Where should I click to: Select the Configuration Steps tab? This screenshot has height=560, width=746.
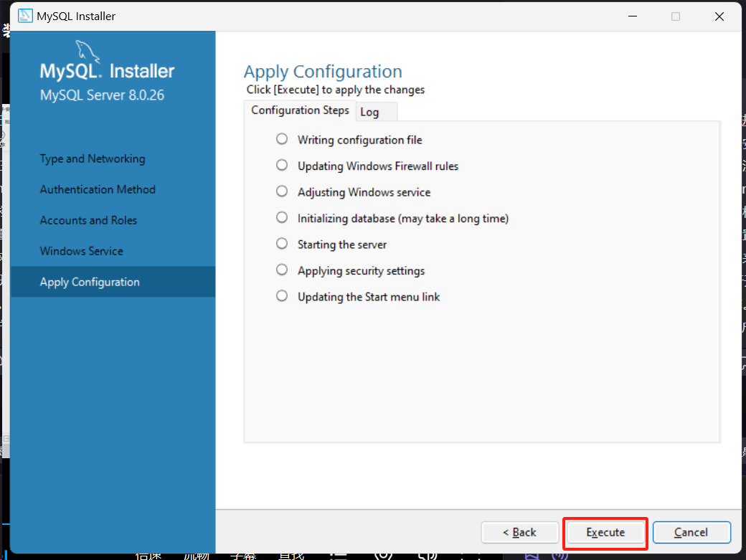[301, 110]
